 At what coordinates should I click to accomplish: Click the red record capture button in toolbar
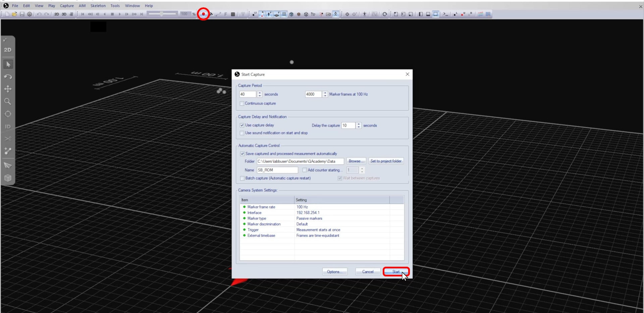203,14
